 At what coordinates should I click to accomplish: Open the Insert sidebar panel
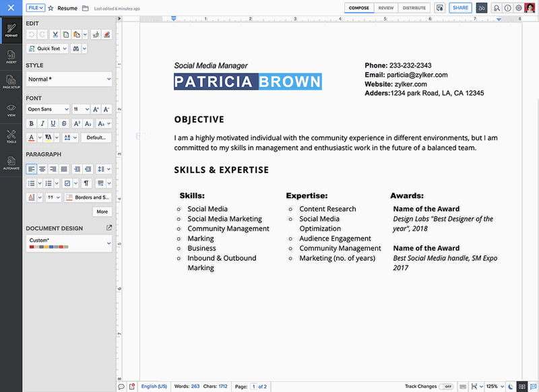pos(11,57)
